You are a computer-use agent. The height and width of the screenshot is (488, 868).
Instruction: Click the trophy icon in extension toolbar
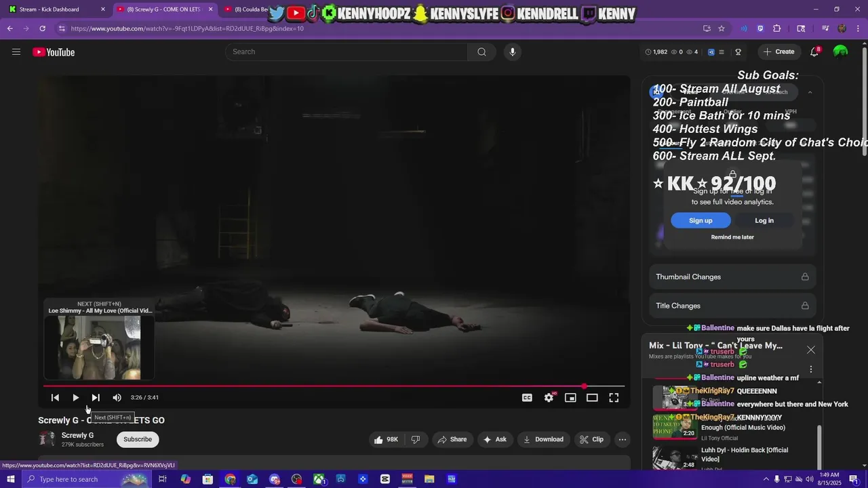click(738, 52)
